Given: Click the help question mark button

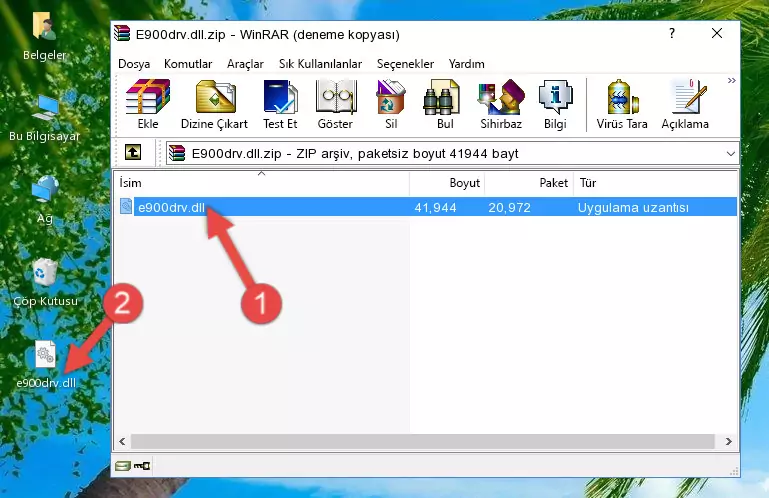Looking at the screenshot, I should click(x=672, y=33).
